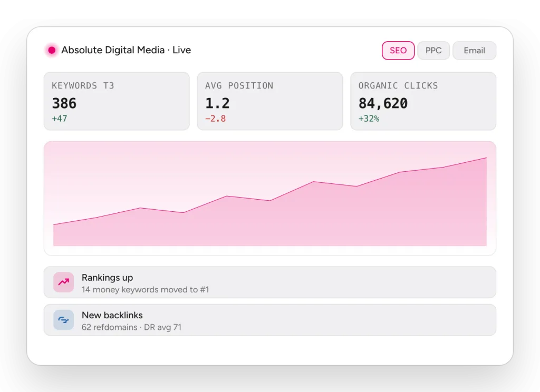Click the 386 keywords value

[x=64, y=103]
